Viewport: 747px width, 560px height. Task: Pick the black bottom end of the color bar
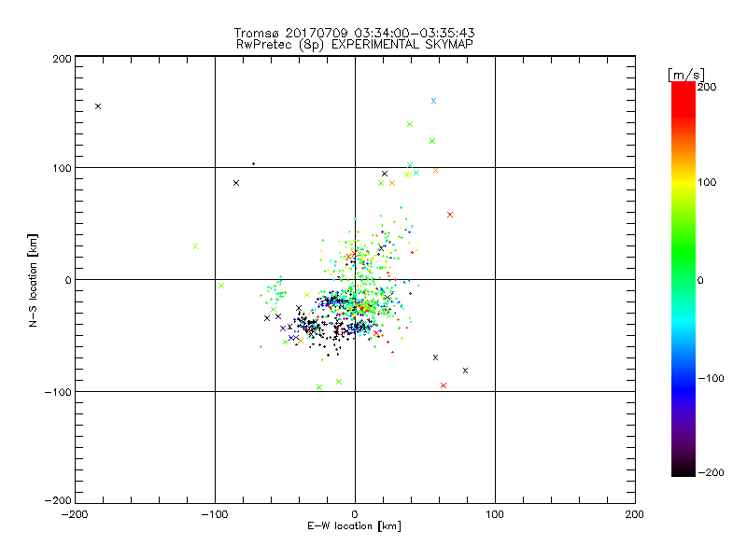[684, 469]
